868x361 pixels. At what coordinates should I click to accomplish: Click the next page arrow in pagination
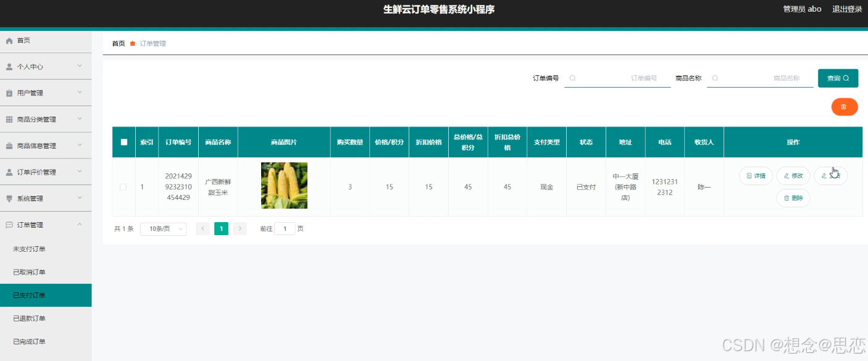click(240, 229)
